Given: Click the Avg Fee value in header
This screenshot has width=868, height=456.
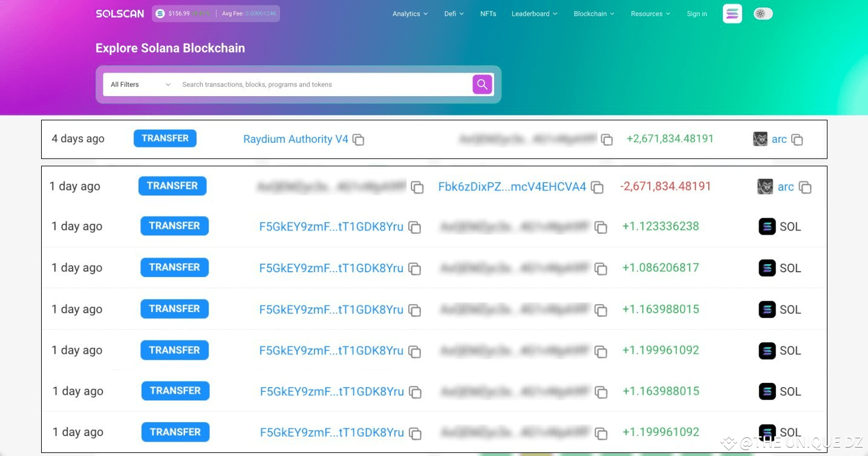Looking at the screenshot, I should (x=261, y=14).
